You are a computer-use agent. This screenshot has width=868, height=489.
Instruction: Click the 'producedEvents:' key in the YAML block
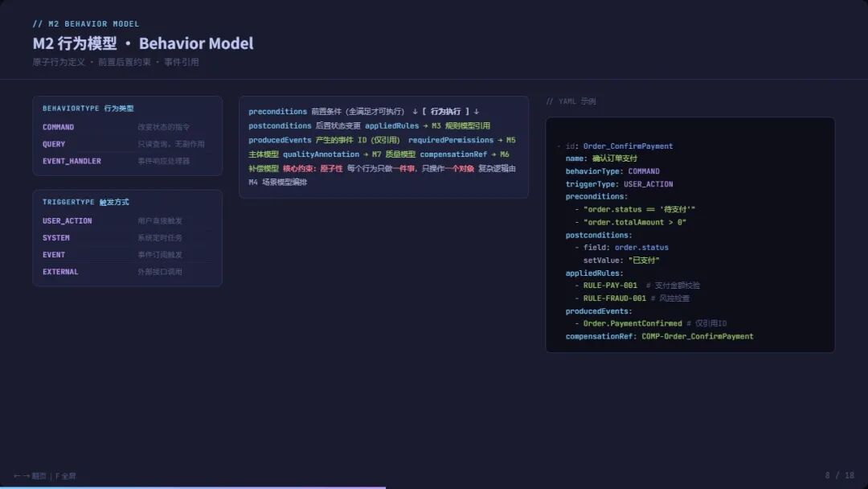click(x=599, y=311)
